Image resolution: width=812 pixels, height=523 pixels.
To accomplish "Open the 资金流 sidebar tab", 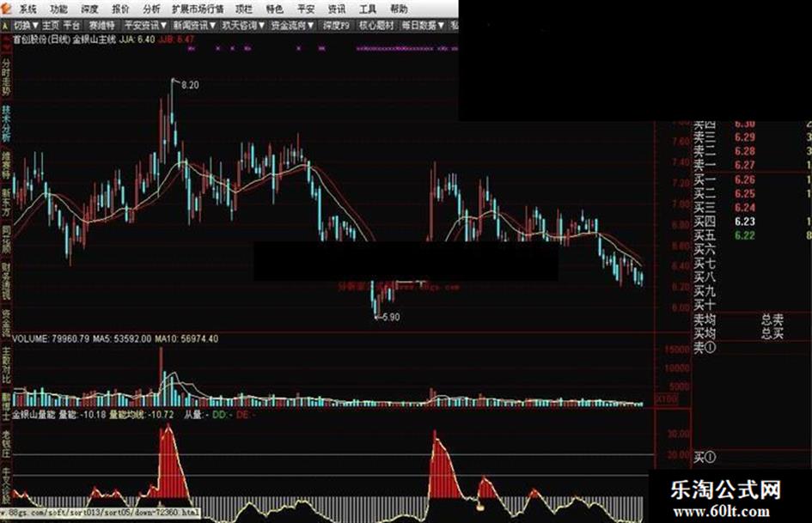I will pos(6,324).
